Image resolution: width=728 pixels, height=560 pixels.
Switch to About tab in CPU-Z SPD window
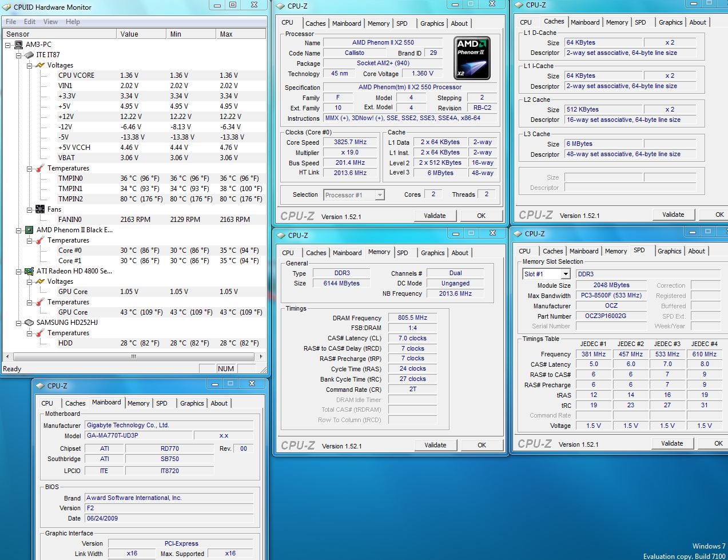click(x=697, y=251)
